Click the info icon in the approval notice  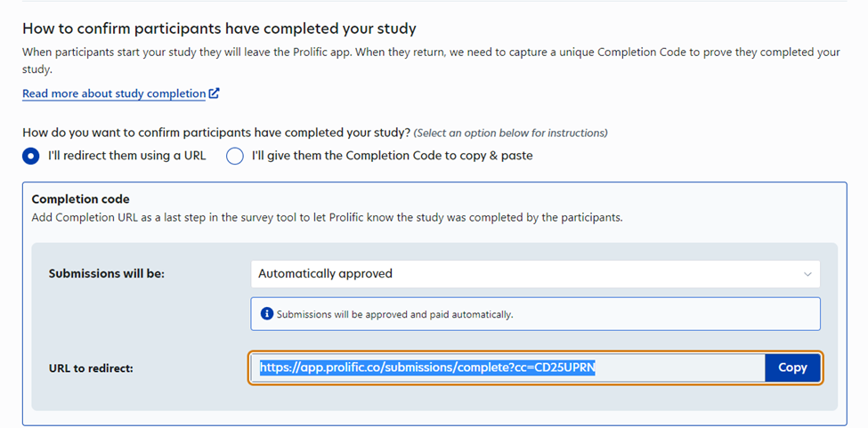tap(266, 314)
